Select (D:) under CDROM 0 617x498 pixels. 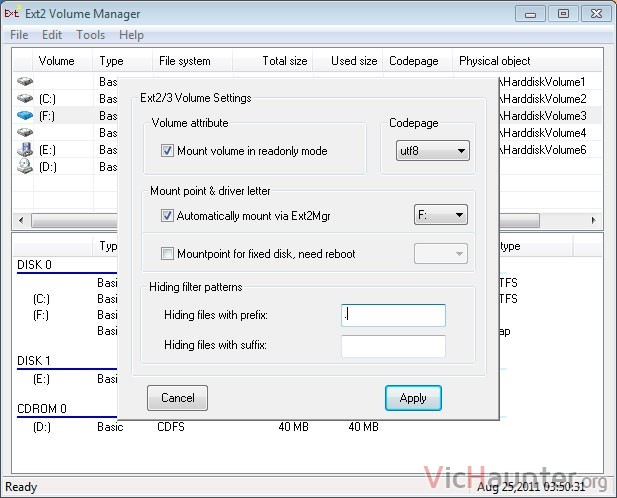(x=42, y=427)
